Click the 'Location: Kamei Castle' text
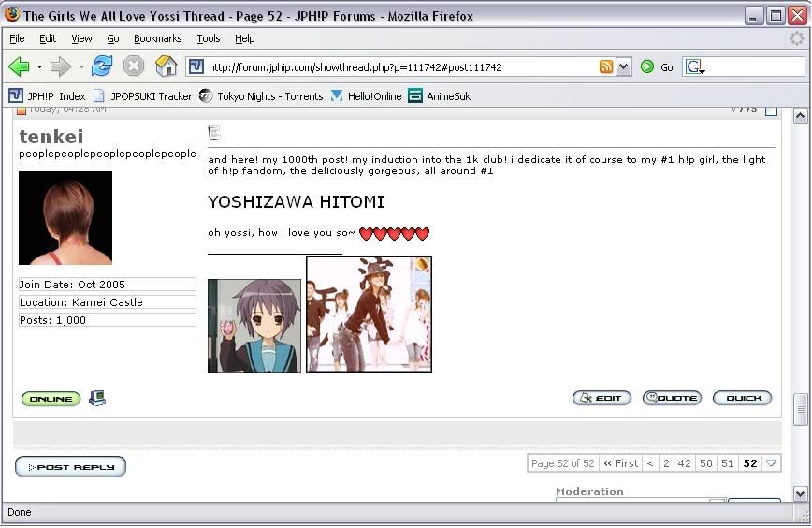 coord(80,302)
